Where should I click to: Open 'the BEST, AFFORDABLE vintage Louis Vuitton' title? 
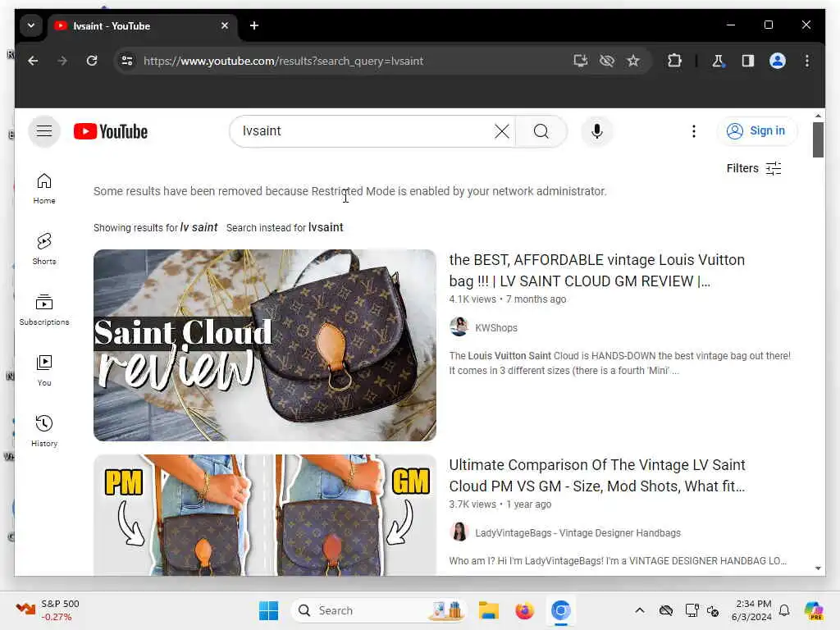(x=597, y=271)
